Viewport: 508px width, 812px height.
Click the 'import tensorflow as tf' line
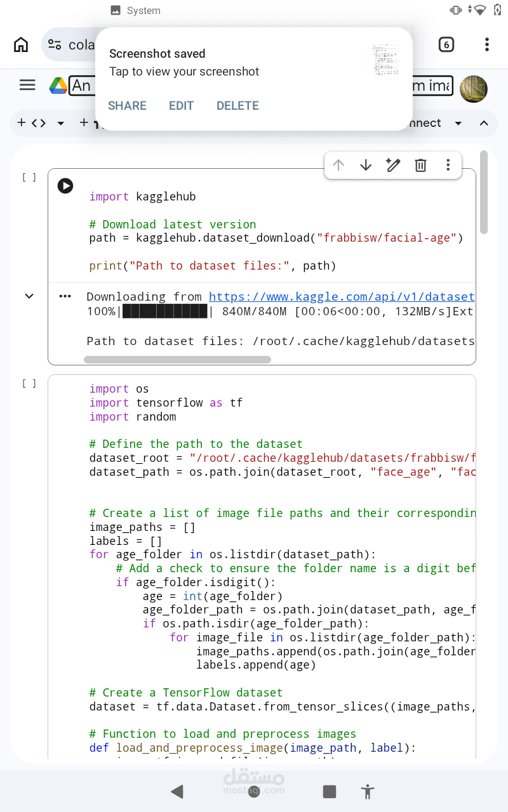point(166,403)
